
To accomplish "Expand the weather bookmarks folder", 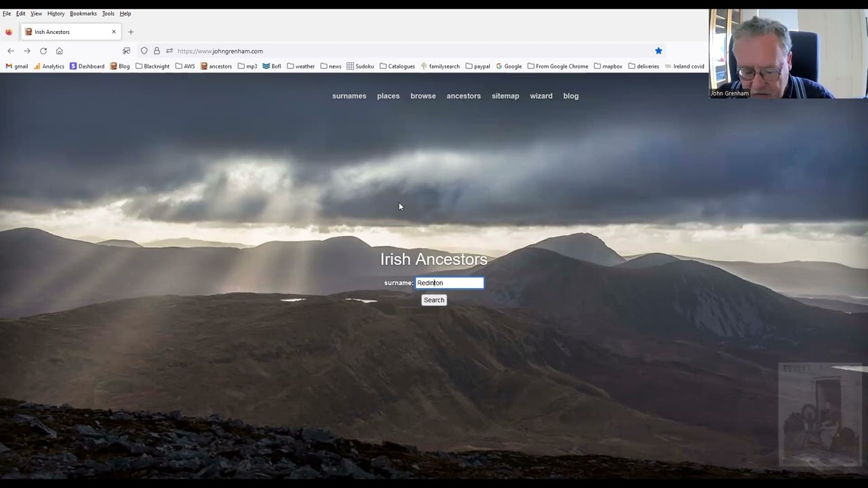I will click(300, 66).
